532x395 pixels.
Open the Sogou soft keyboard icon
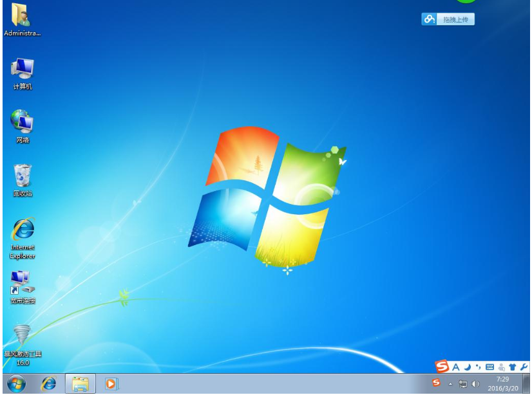(490, 367)
